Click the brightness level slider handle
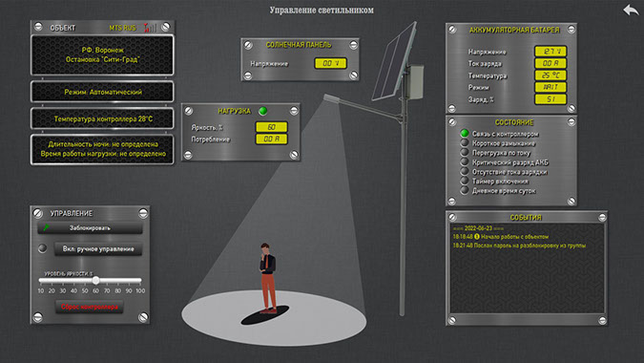Viewport: 644px width, 363px height. tap(95, 280)
